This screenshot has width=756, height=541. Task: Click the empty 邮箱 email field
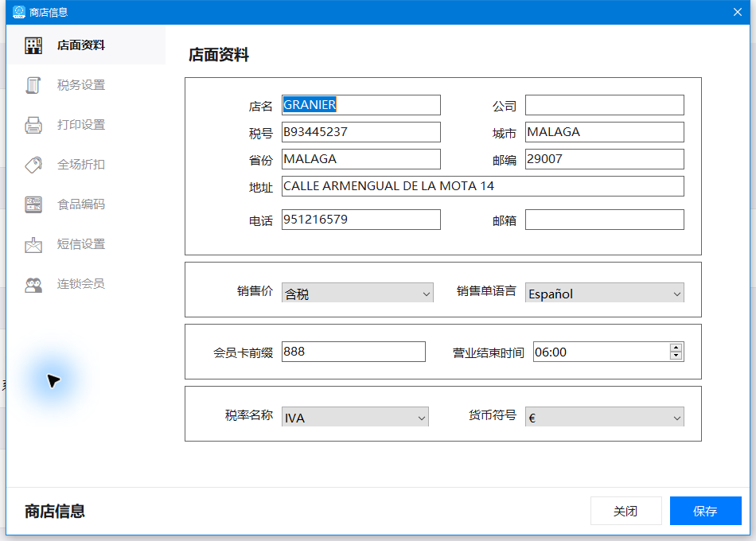point(605,220)
